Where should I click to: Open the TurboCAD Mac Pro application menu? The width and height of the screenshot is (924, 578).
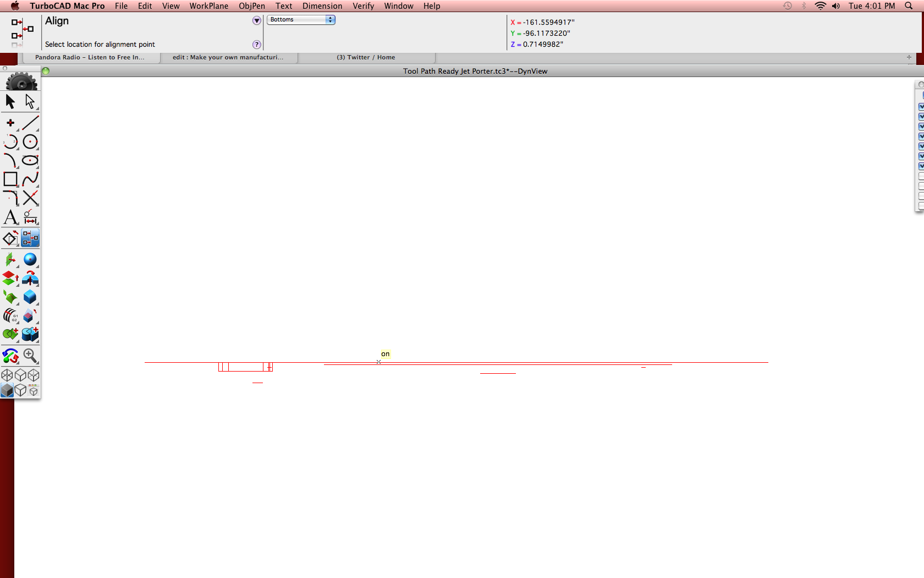67,6
